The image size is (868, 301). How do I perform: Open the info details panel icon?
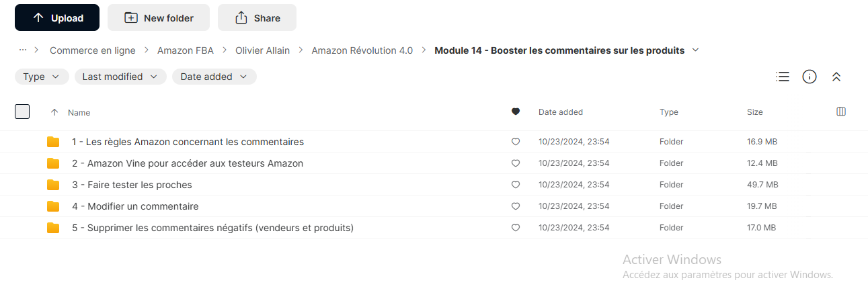pos(810,77)
